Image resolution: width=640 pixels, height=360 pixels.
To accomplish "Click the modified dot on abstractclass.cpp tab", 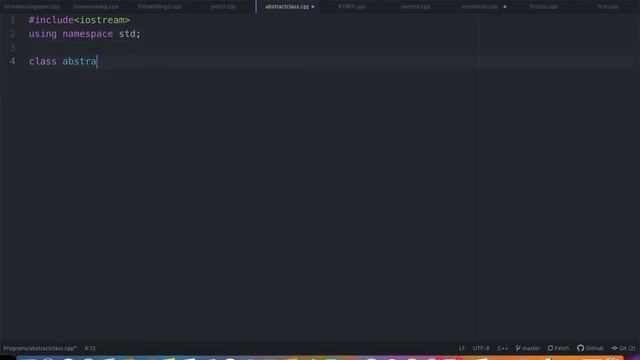I will [313, 7].
